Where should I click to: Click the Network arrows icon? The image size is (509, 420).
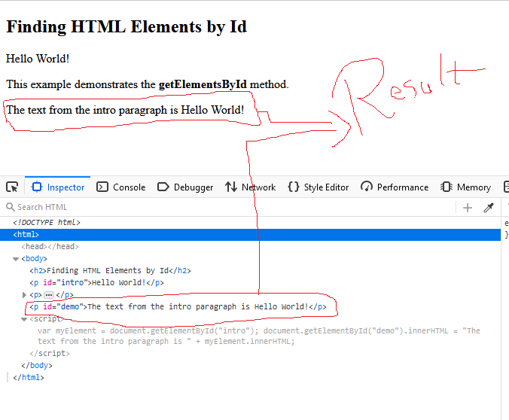[231, 187]
